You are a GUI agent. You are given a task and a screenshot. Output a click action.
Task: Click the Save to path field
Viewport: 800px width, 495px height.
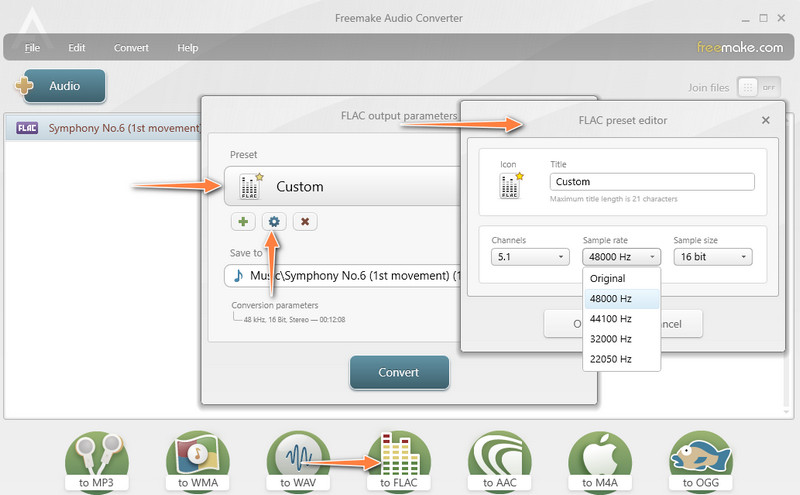(x=343, y=276)
